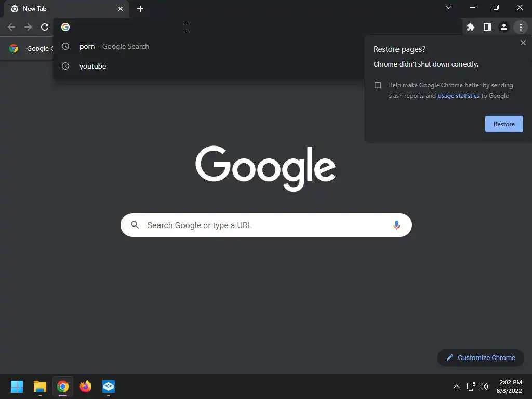
Task: Select the youtube suggestion
Action: [x=209, y=66]
